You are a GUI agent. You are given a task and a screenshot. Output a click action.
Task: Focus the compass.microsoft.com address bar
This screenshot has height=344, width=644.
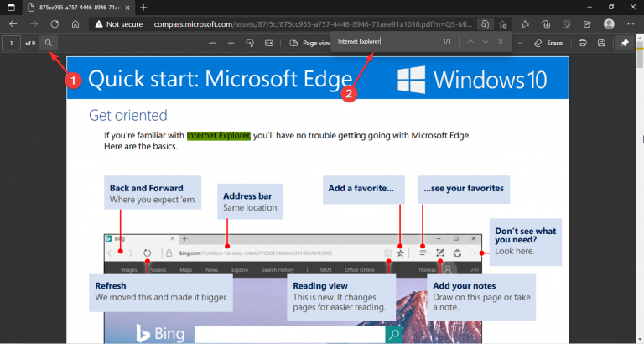[313, 24]
